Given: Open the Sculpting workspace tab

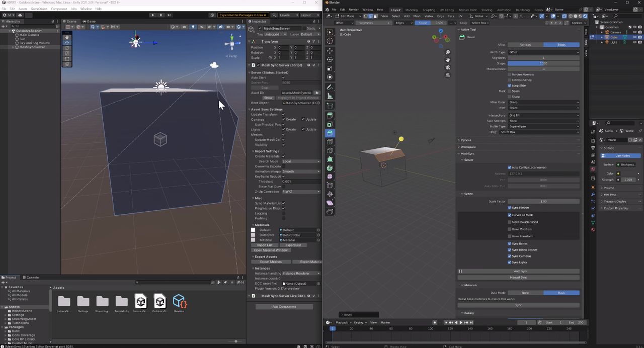Looking at the screenshot, I should click(x=429, y=10).
